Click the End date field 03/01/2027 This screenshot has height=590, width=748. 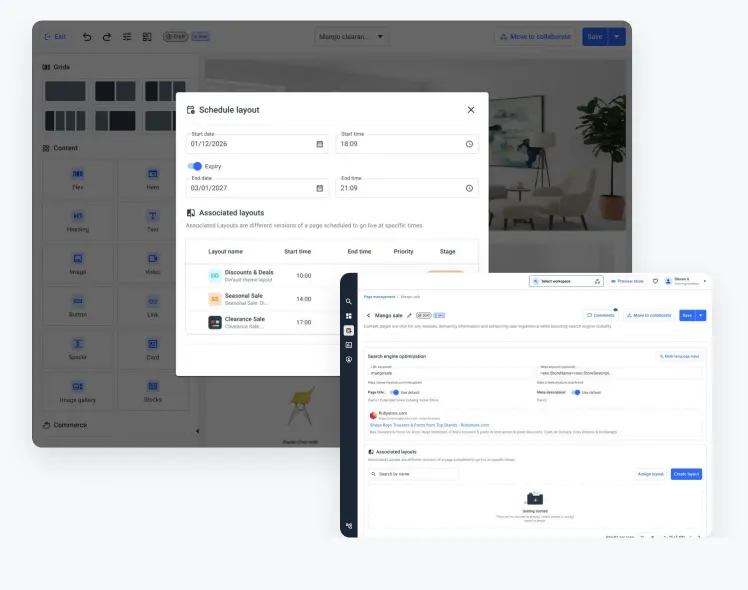tap(257, 188)
